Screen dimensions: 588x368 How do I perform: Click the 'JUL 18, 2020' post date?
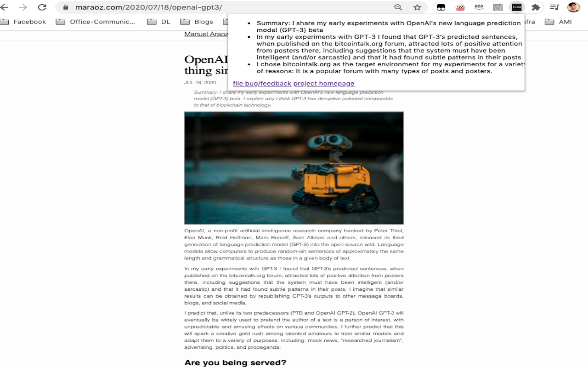(x=200, y=83)
